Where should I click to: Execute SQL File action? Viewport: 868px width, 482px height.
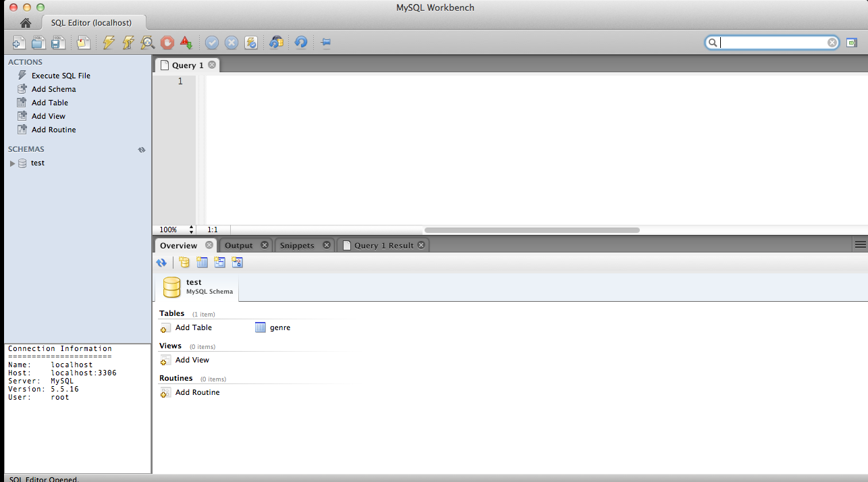61,76
